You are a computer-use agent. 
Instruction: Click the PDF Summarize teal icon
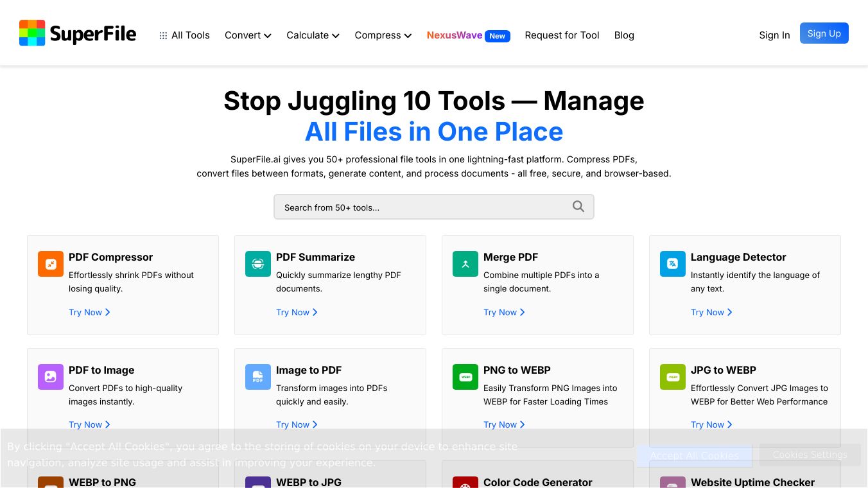258,264
